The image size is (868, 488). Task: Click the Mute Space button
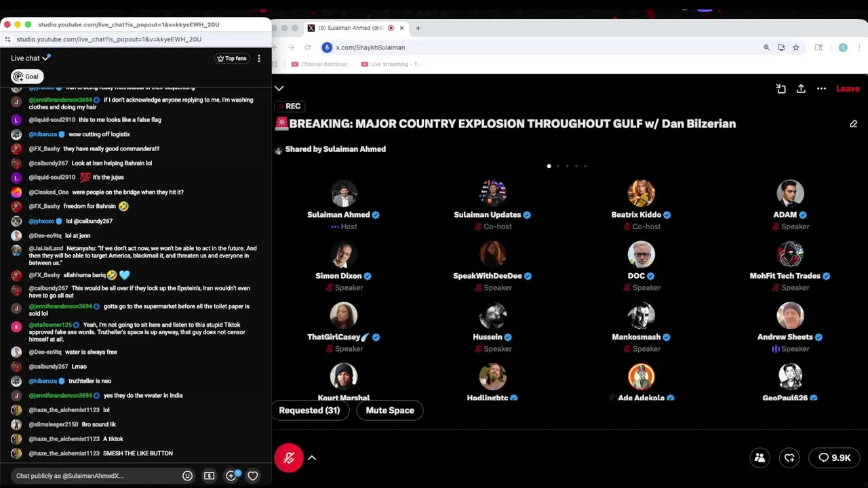[x=390, y=410]
